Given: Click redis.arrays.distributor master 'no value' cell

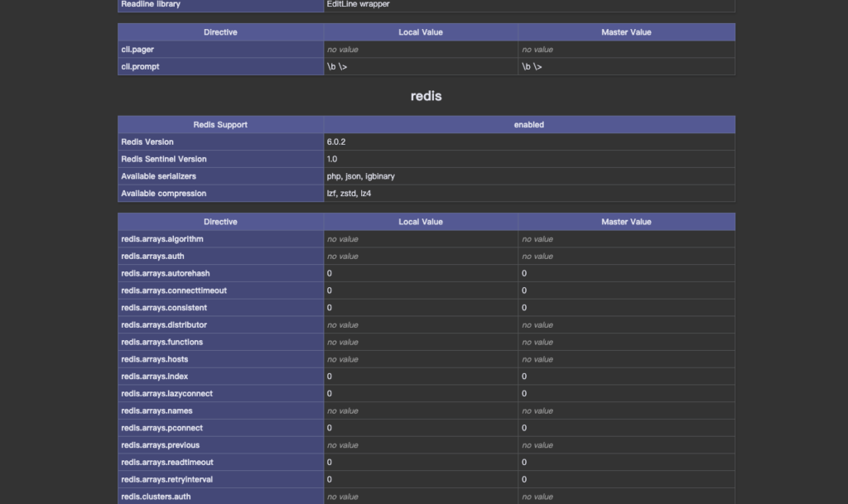Looking at the screenshot, I should click(626, 324).
